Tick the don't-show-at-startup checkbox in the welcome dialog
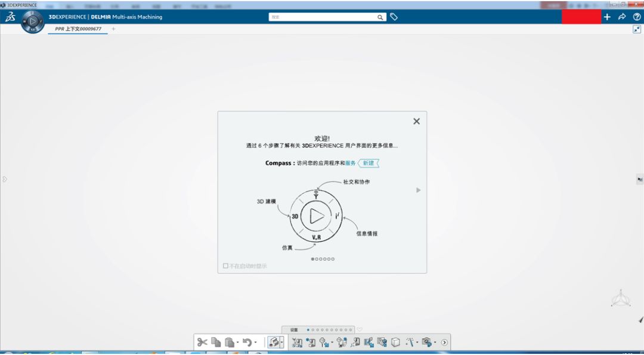This screenshot has height=355, width=644. [x=225, y=266]
